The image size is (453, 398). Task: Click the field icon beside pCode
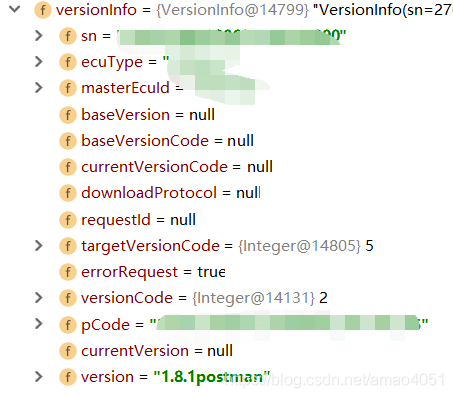(68, 324)
